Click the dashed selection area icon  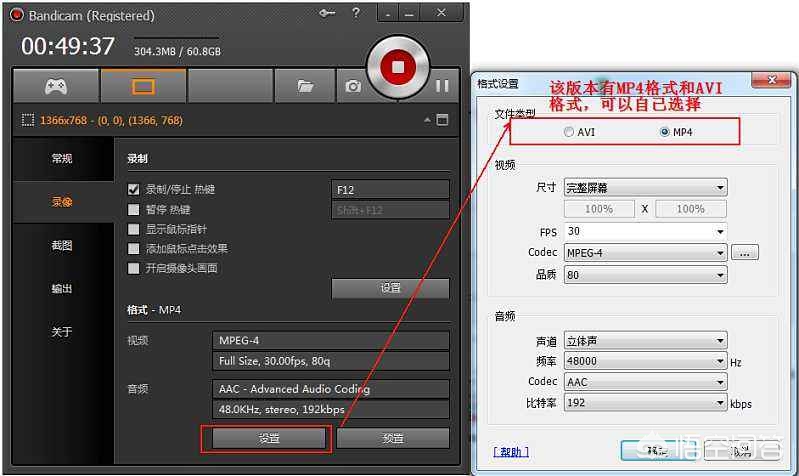tap(28, 120)
